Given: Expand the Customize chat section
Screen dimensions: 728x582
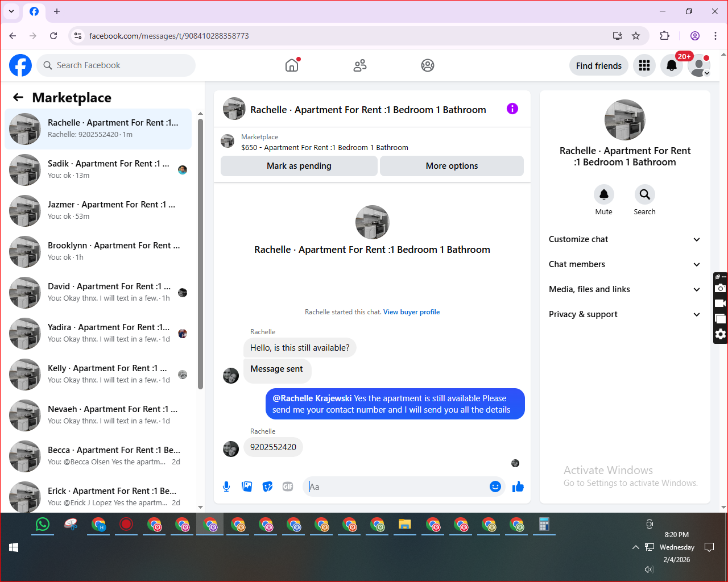Looking at the screenshot, I should (x=625, y=239).
